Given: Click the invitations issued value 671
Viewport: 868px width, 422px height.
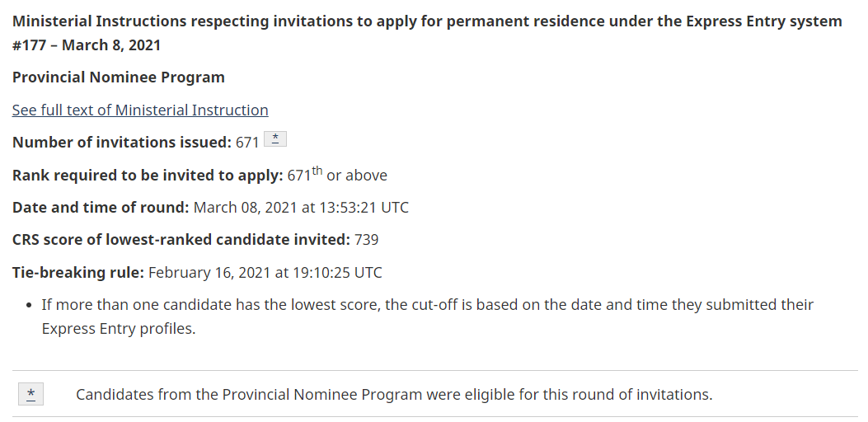Looking at the screenshot, I should pos(247,142).
